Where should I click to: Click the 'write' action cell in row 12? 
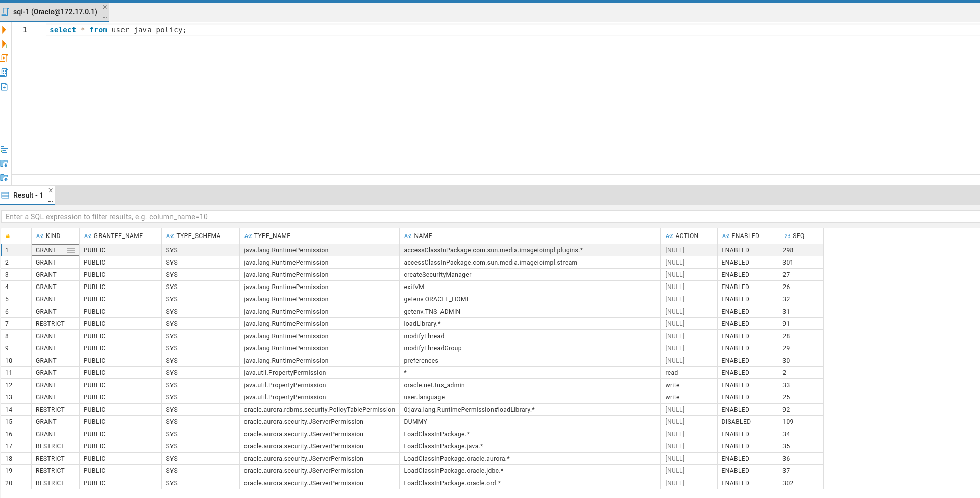pos(689,385)
